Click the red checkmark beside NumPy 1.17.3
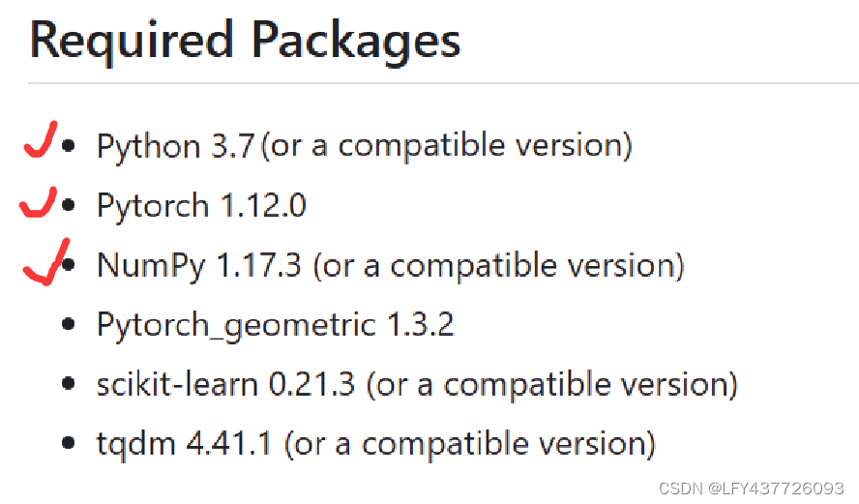This screenshot has width=859, height=504. [46, 262]
